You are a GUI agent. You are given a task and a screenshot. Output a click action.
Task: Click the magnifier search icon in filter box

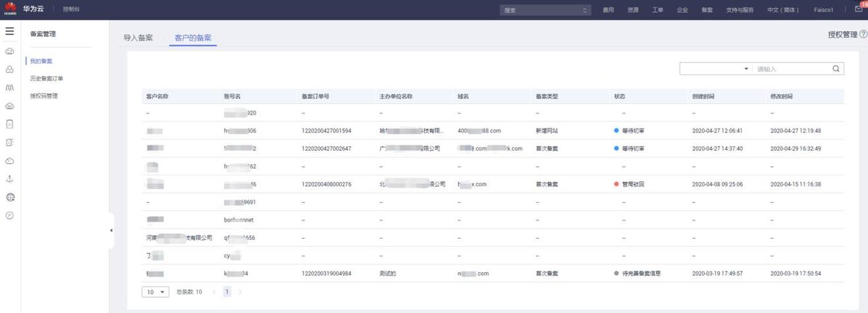(836, 69)
